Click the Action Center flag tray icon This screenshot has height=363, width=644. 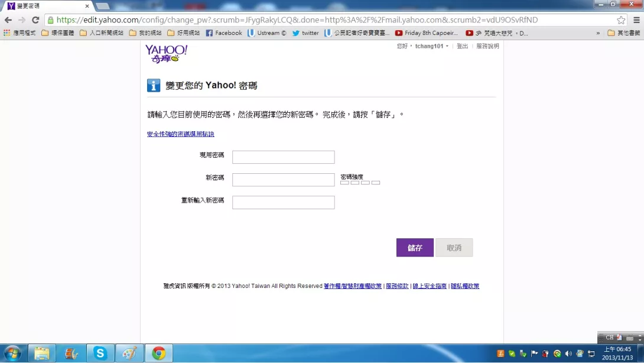click(x=534, y=354)
